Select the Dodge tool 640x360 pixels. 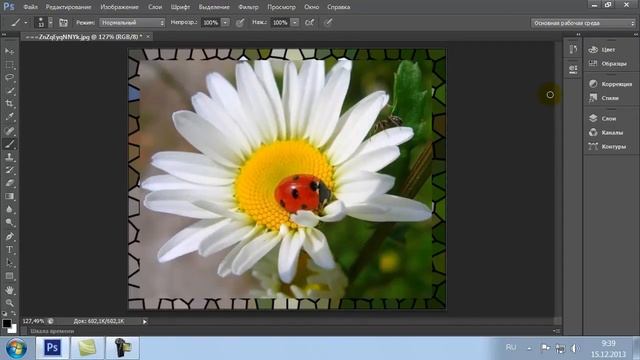tap(9, 222)
